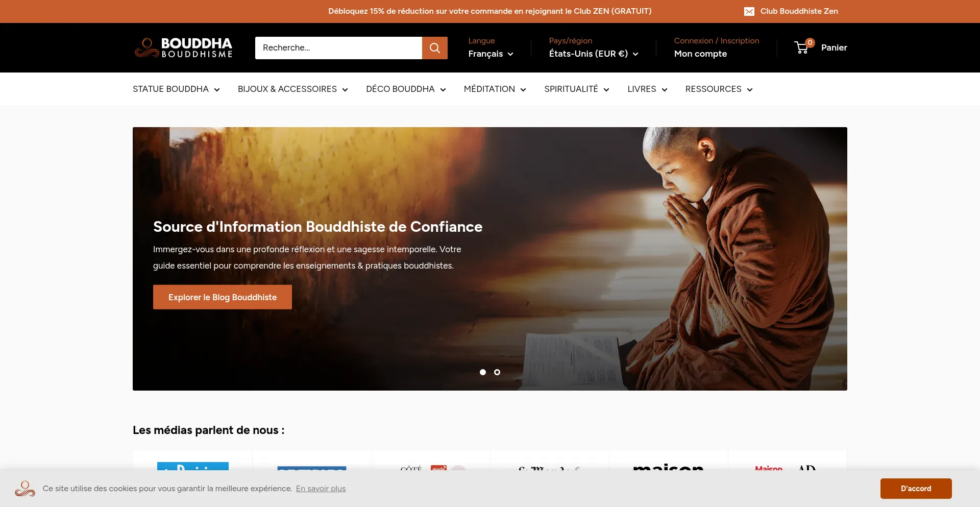Select the first slideshow dot
980x507 pixels.
click(483, 372)
